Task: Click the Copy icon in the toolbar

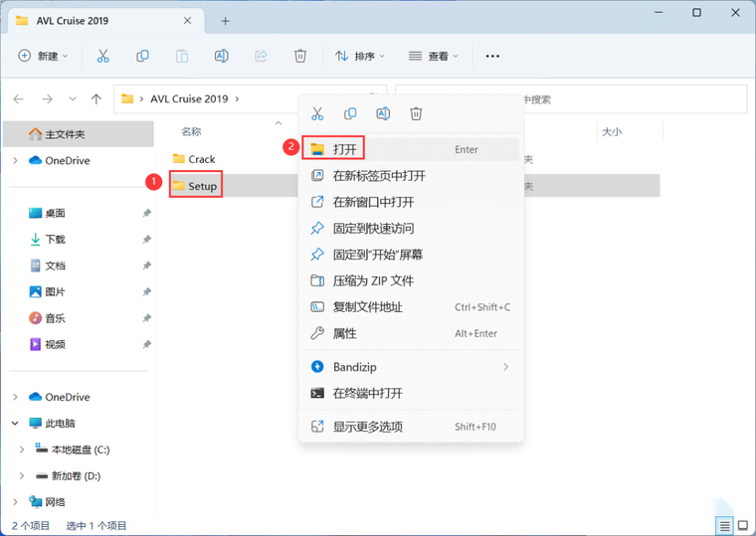Action: (142, 56)
